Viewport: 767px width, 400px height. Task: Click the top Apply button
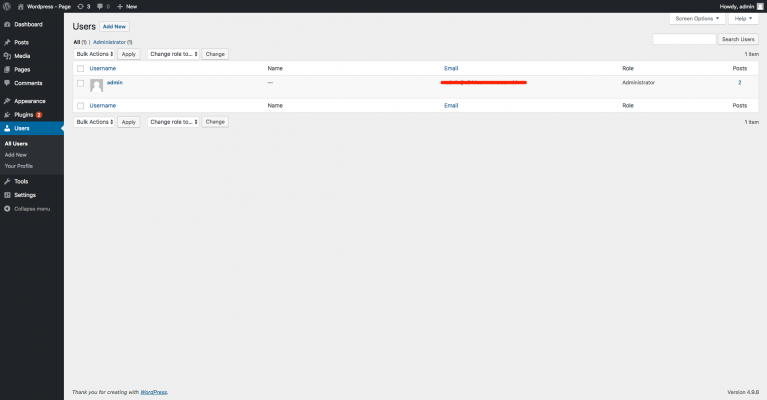(129, 54)
